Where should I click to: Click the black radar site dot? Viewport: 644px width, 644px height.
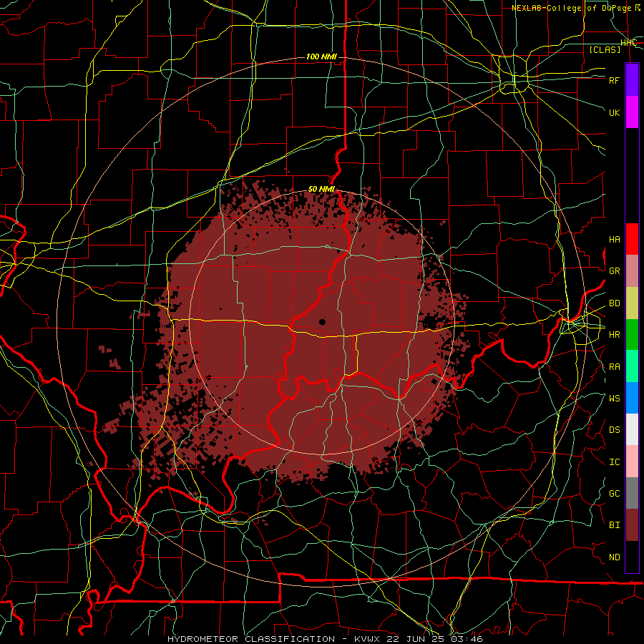pyautogui.click(x=323, y=322)
